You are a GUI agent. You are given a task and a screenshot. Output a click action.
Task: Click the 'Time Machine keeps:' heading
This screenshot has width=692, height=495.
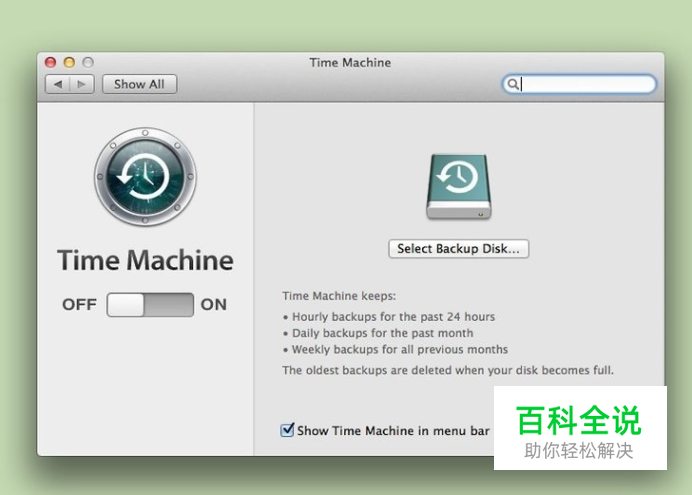point(339,296)
